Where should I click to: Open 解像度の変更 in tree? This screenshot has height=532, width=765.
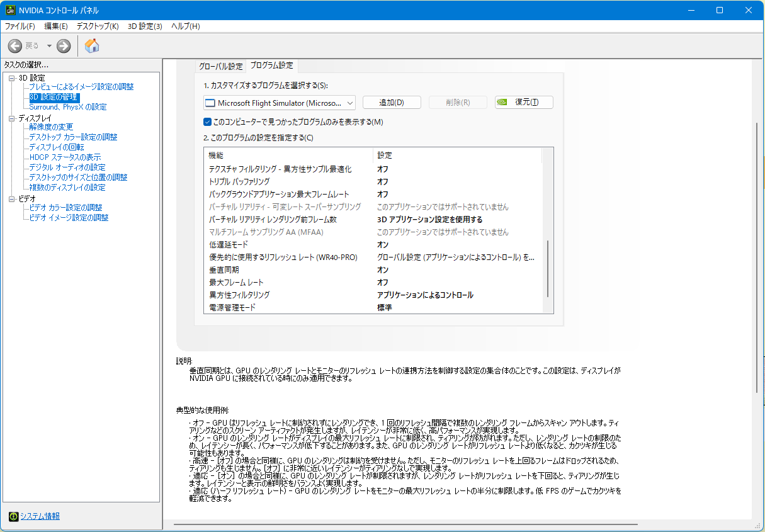(51, 127)
